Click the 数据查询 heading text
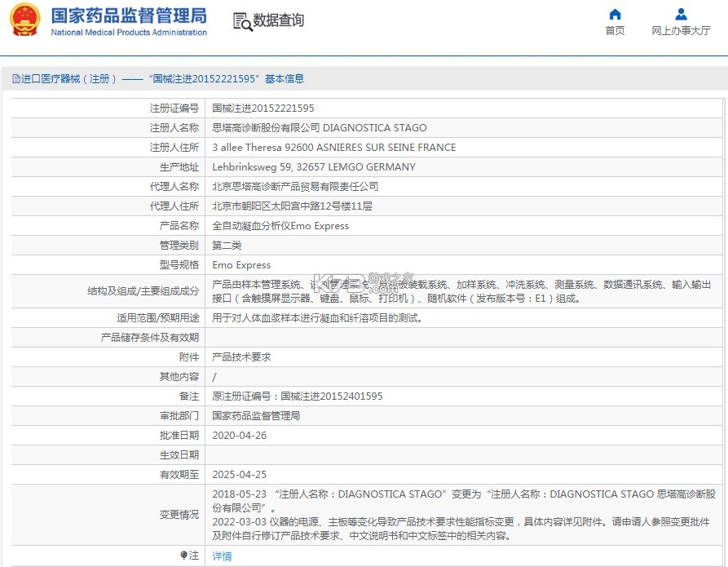The height and width of the screenshot is (567, 728). (x=278, y=20)
